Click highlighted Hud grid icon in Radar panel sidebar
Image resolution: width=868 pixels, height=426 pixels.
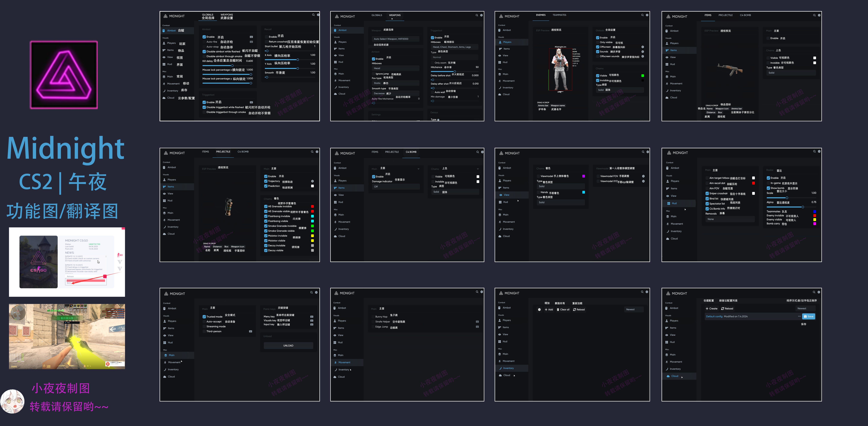(x=669, y=203)
